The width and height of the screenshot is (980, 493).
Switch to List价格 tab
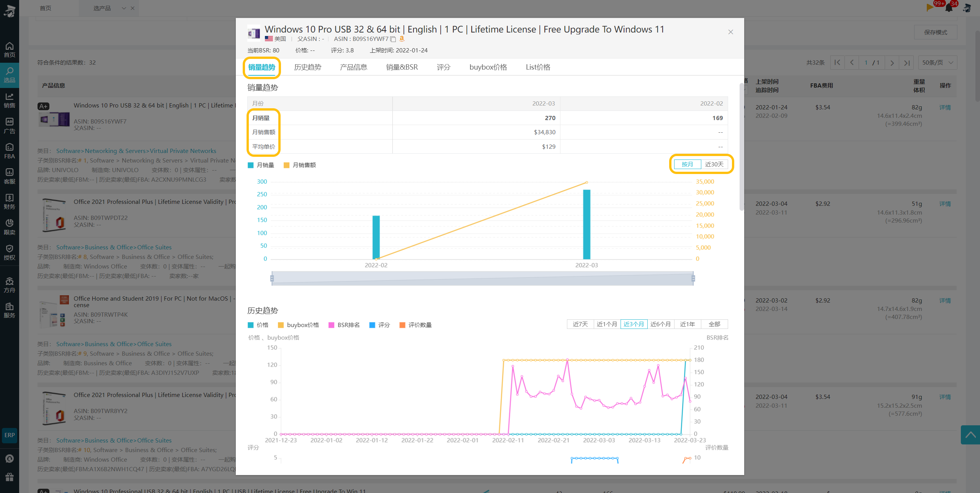click(x=538, y=67)
